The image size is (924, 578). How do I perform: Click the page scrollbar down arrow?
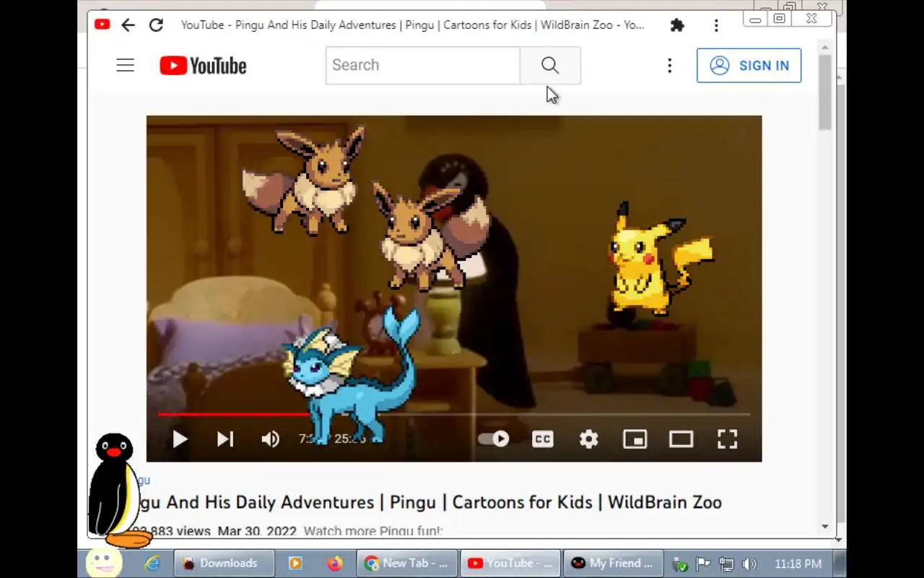pos(825,527)
